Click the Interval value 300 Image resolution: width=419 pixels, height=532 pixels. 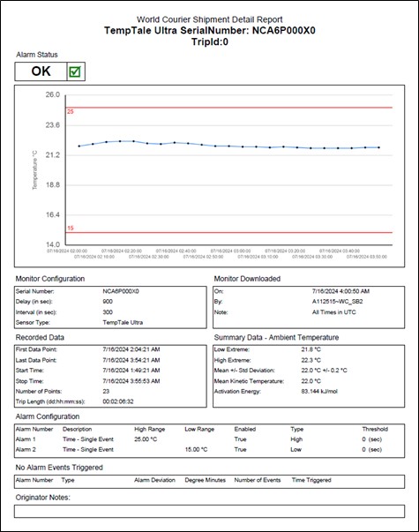(x=108, y=312)
